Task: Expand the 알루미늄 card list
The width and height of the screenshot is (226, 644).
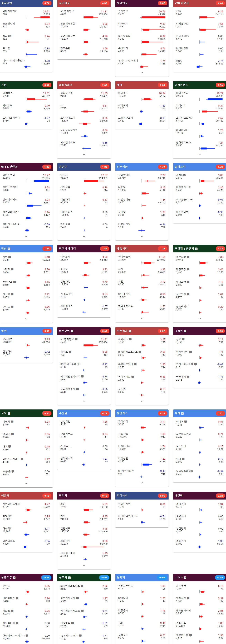Action: click(142, 236)
